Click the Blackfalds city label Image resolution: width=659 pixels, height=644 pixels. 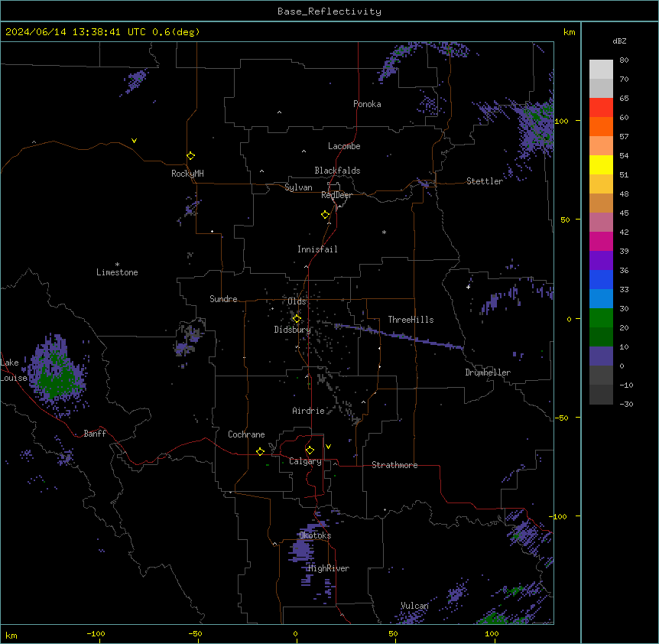337,171
